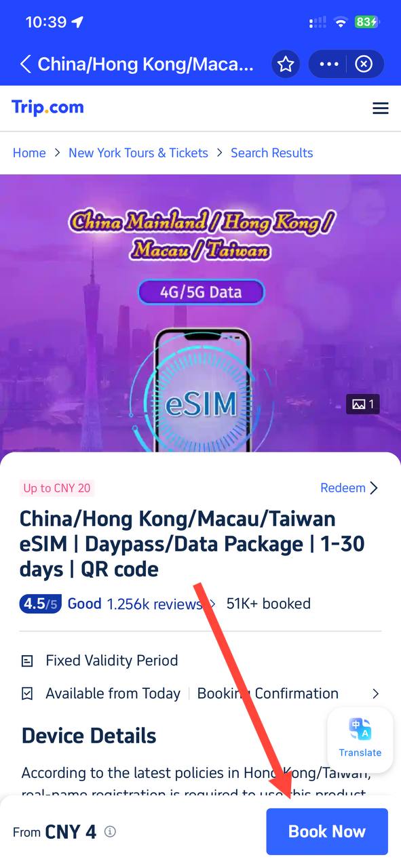Image resolution: width=401 pixels, height=868 pixels.
Task: Expand Redeem coupon chevron
Action: coord(374,488)
